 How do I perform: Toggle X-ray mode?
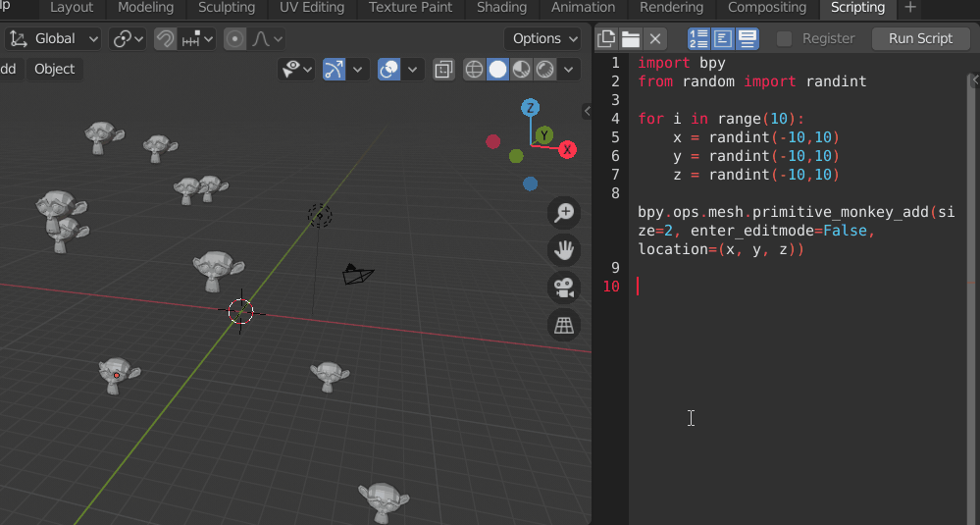click(x=443, y=70)
